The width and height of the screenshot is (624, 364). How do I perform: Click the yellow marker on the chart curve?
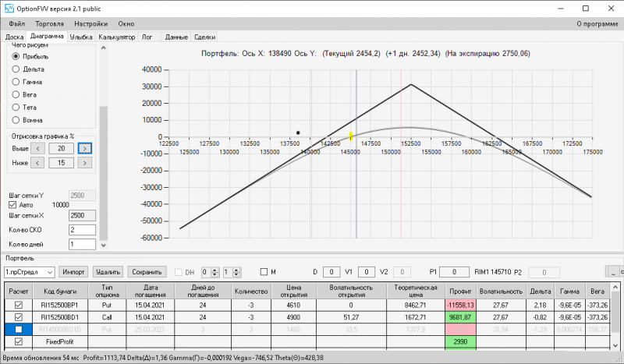click(350, 136)
